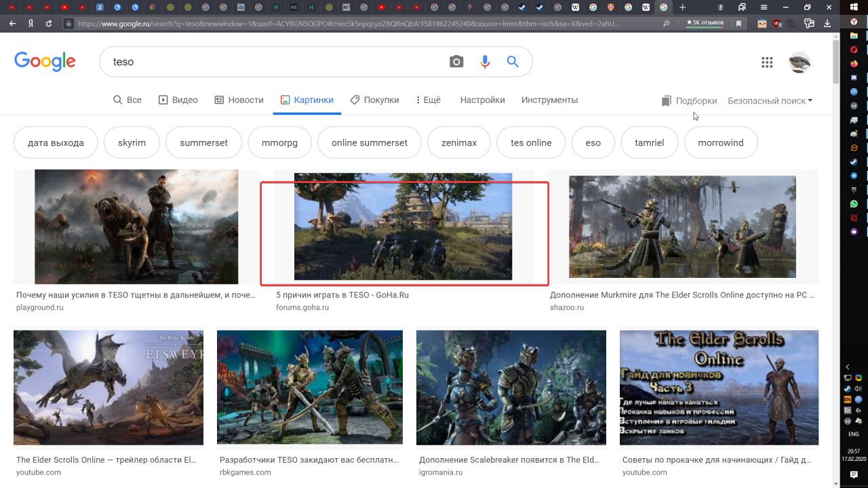Switch to the Покупки tab
The height and width of the screenshot is (488, 868).
tap(374, 100)
